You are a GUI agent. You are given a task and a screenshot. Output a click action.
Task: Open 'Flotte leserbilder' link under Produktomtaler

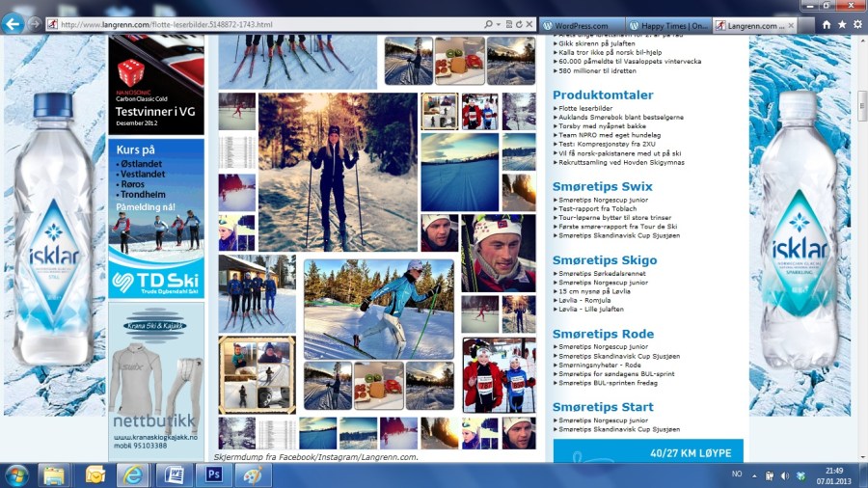pyautogui.click(x=587, y=109)
